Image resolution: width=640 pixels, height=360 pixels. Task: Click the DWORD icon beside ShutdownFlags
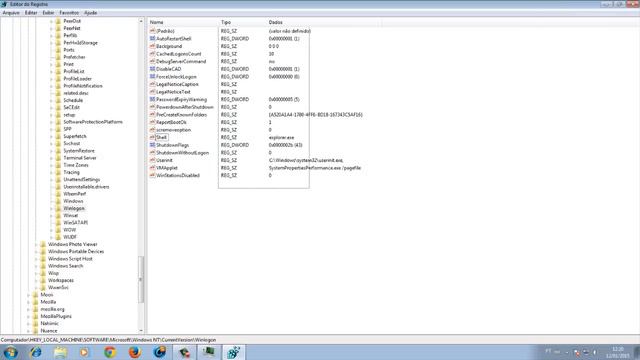pos(152,145)
